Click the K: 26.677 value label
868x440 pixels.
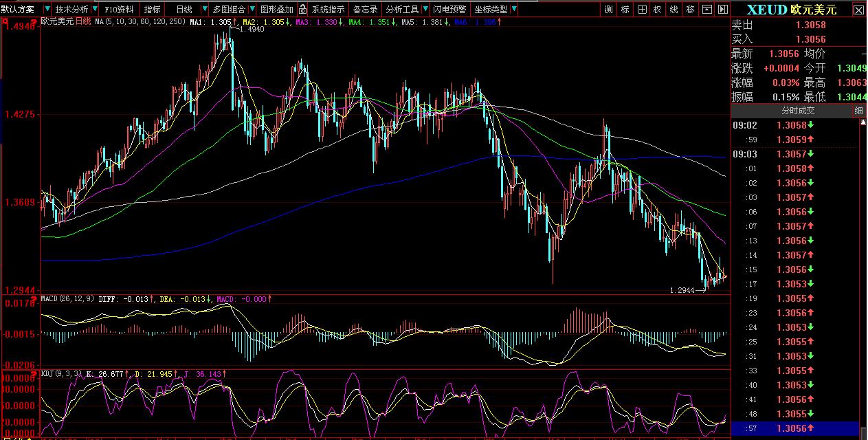[x=106, y=374]
